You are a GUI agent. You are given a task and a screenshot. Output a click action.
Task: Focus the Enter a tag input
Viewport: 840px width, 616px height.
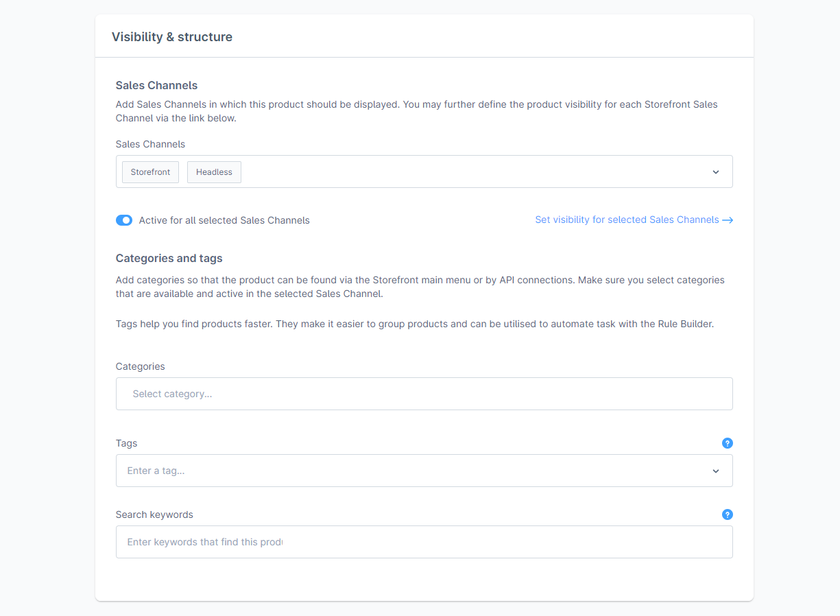tap(411, 471)
